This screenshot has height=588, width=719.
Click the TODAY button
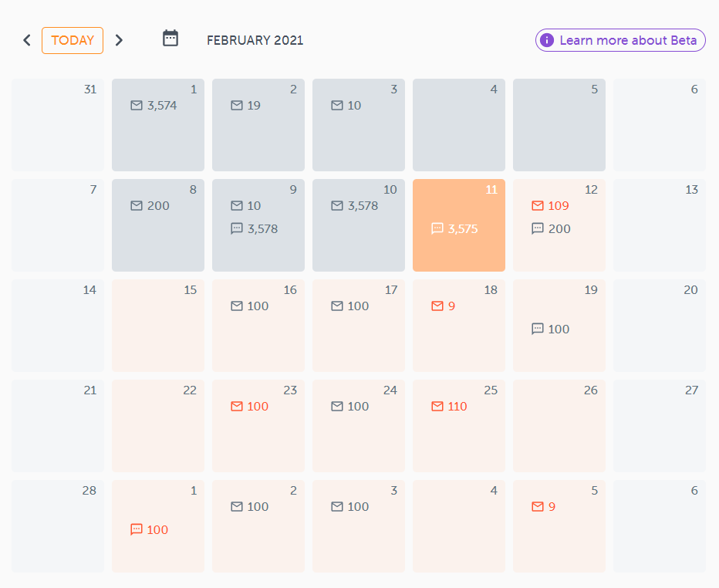coord(72,39)
